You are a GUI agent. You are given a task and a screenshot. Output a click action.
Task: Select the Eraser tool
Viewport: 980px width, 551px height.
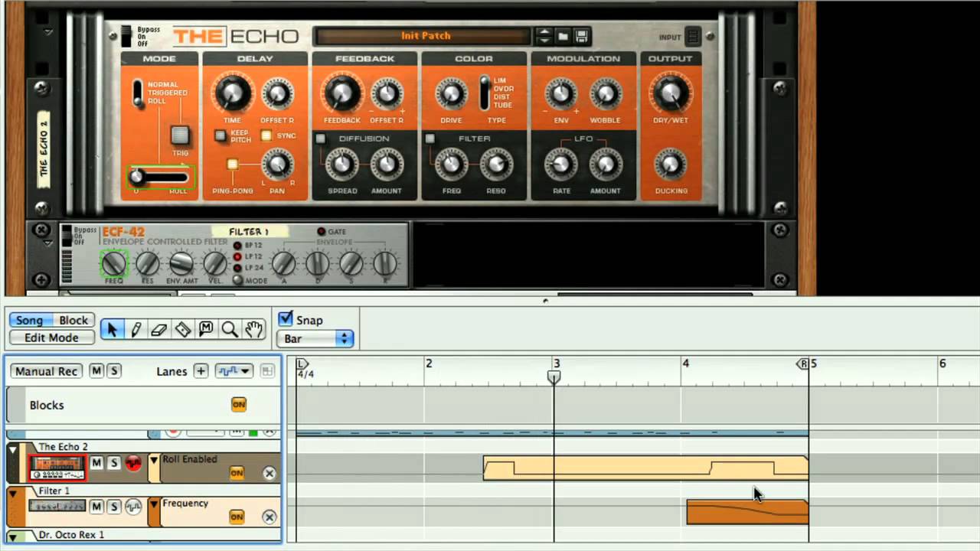158,329
